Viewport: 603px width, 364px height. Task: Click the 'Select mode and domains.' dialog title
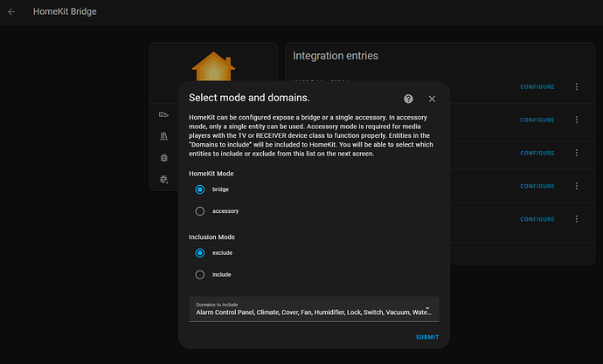tap(249, 98)
